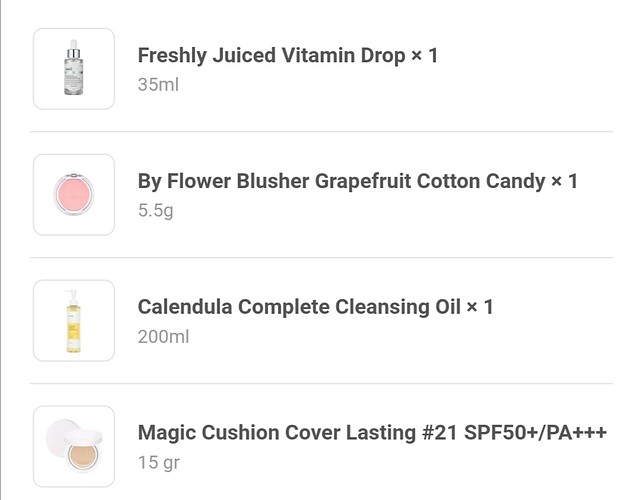The image size is (640, 500).
Task: Click the × 1 quantity after Vitamin Drop
Action: point(424,56)
